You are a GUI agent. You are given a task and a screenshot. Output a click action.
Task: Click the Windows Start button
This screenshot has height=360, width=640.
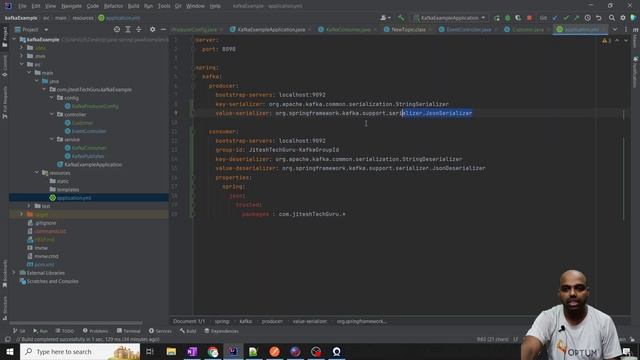[9, 351]
